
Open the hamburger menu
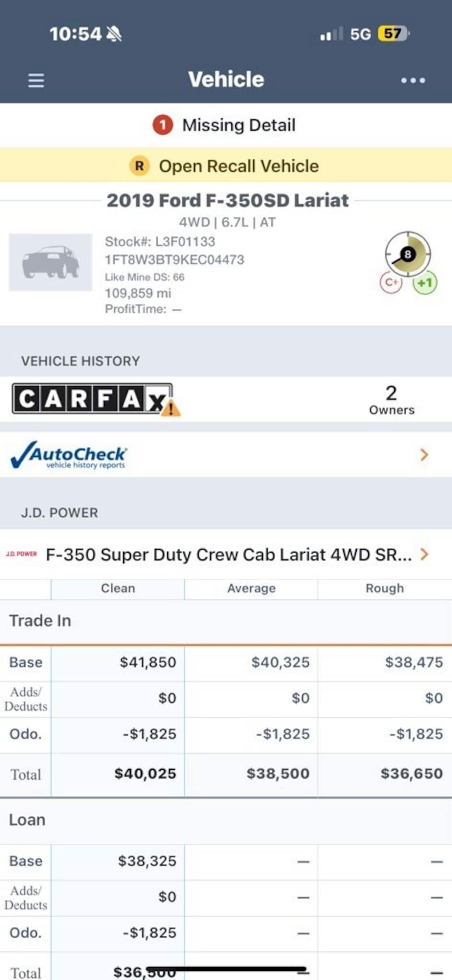[x=36, y=80]
